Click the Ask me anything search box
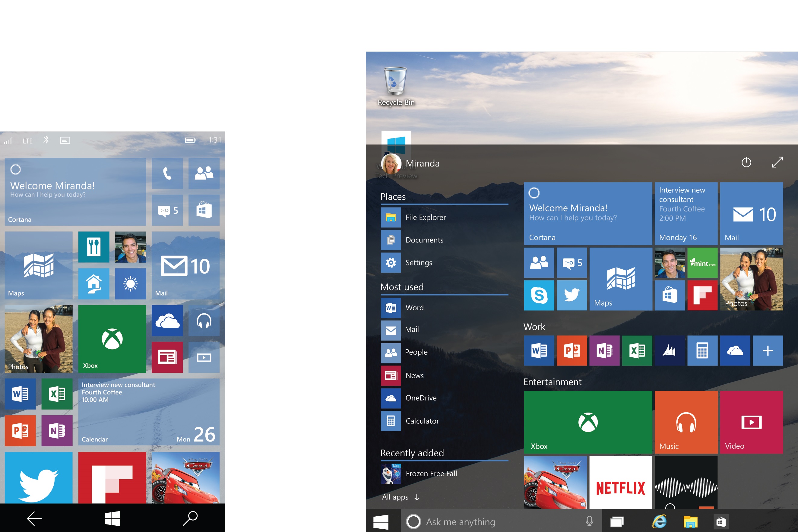798x532 pixels. 502,521
